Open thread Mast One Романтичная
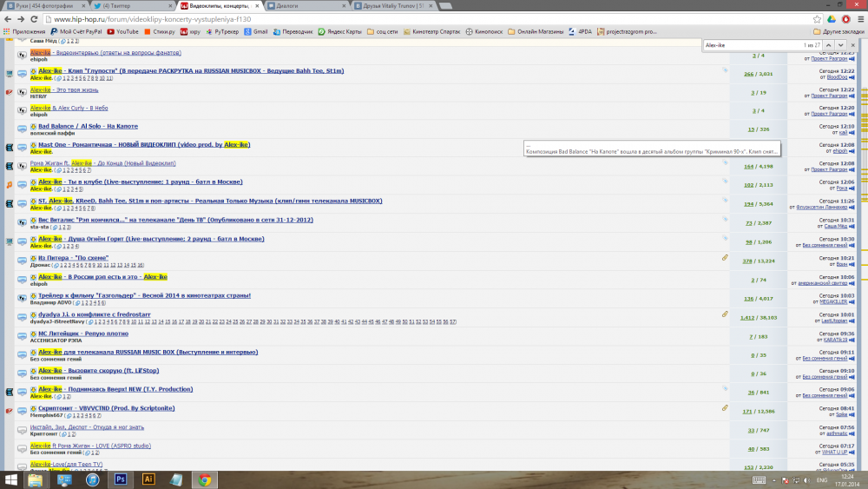This screenshot has width=868, height=489. point(144,144)
